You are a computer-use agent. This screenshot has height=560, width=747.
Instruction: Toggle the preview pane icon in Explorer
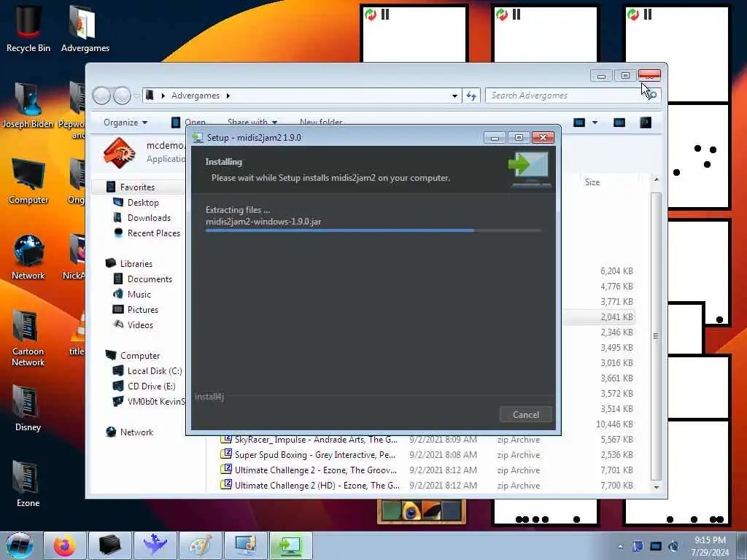point(619,122)
